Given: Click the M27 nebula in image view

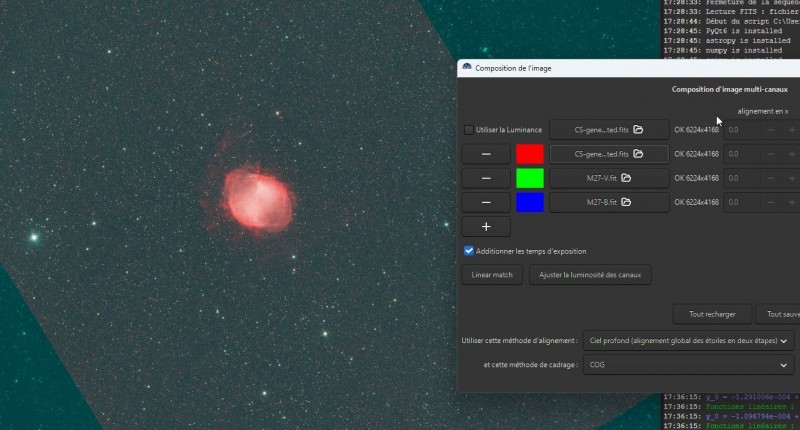Looking at the screenshot, I should pos(258,200).
